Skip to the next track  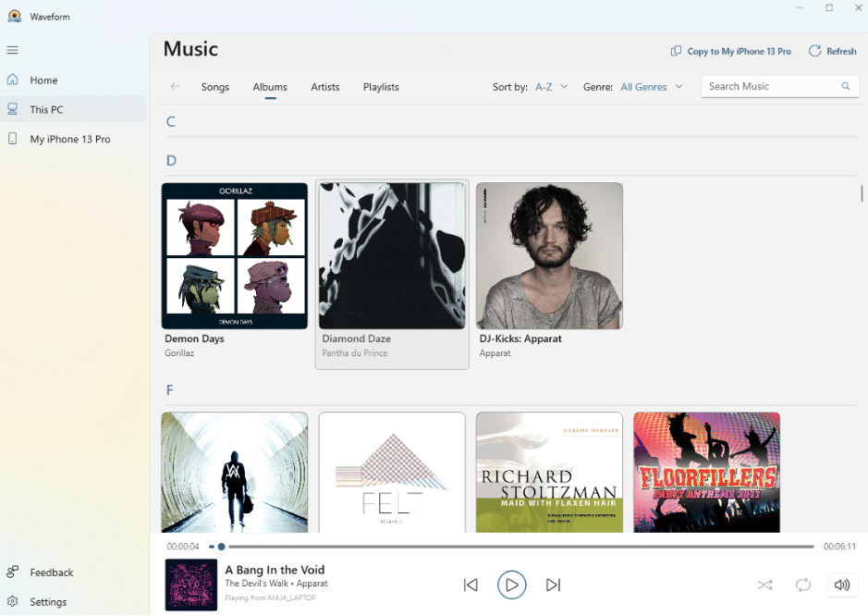click(x=553, y=585)
